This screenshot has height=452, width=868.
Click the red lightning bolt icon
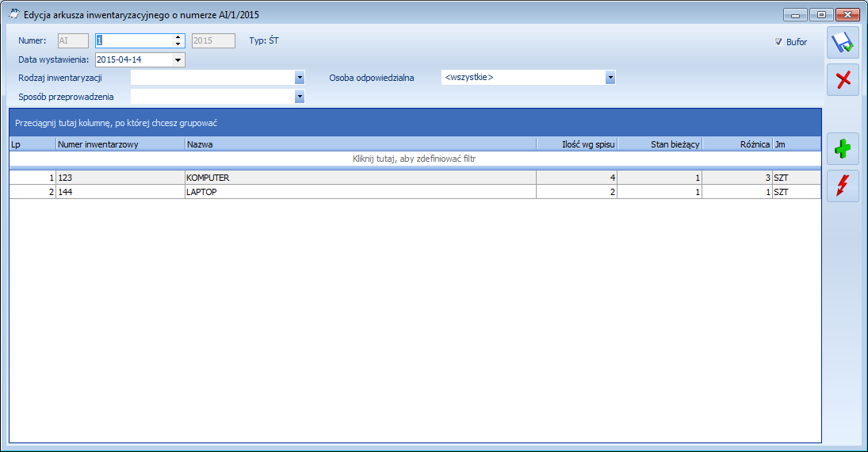point(843,186)
